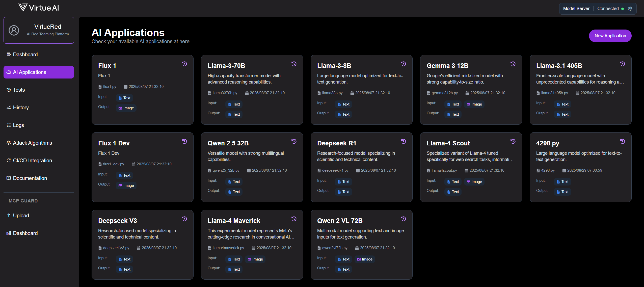Click the New Application button

[610, 36]
